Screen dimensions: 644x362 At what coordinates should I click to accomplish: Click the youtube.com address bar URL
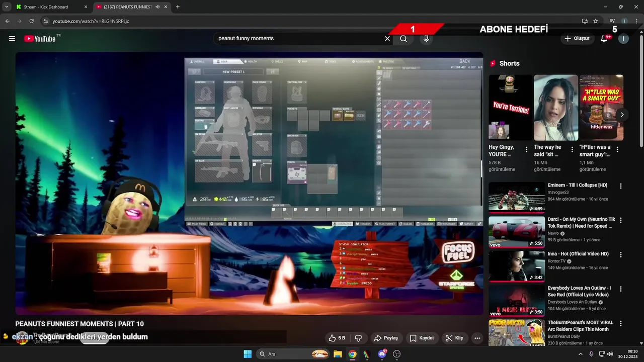(91, 21)
